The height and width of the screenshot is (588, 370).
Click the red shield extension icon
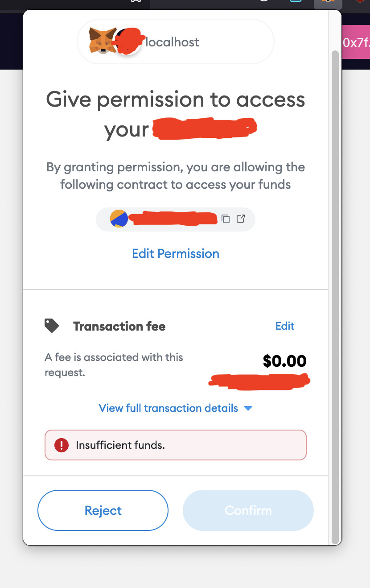tap(360, 2)
